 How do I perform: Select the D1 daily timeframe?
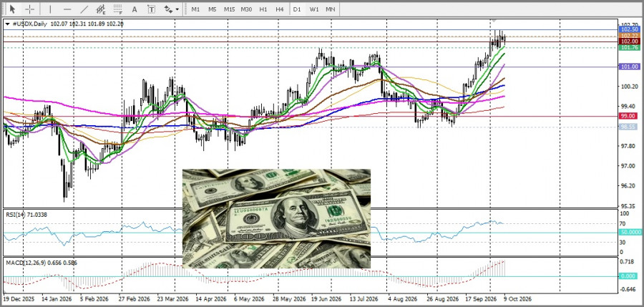pyautogui.click(x=297, y=9)
